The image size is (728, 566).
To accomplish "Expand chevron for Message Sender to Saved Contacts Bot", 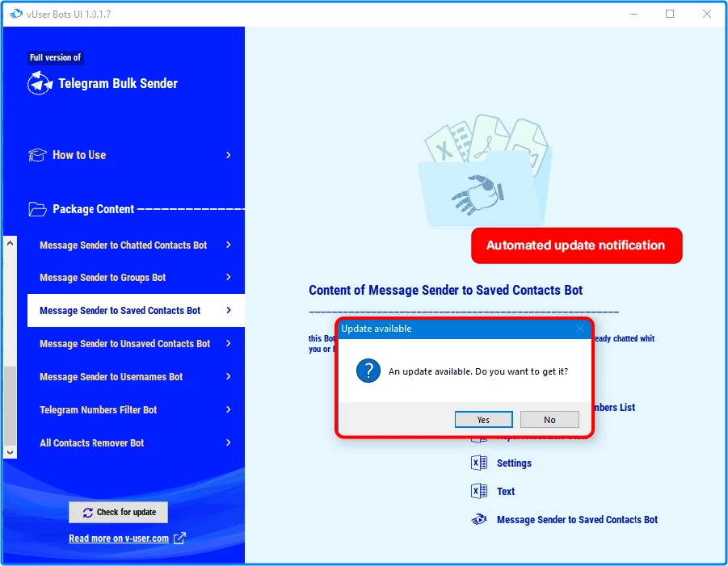I will (229, 310).
